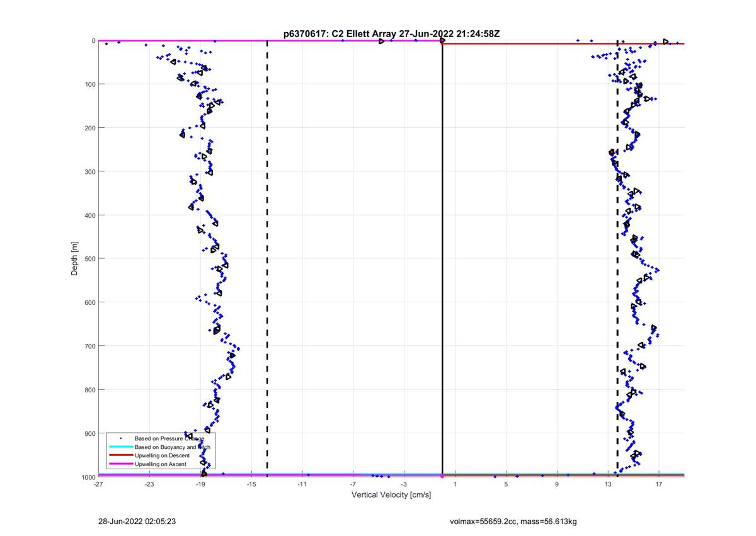Screen dimensions: 756x536
Task: Click the depth tick label '200'
Action: pos(89,128)
